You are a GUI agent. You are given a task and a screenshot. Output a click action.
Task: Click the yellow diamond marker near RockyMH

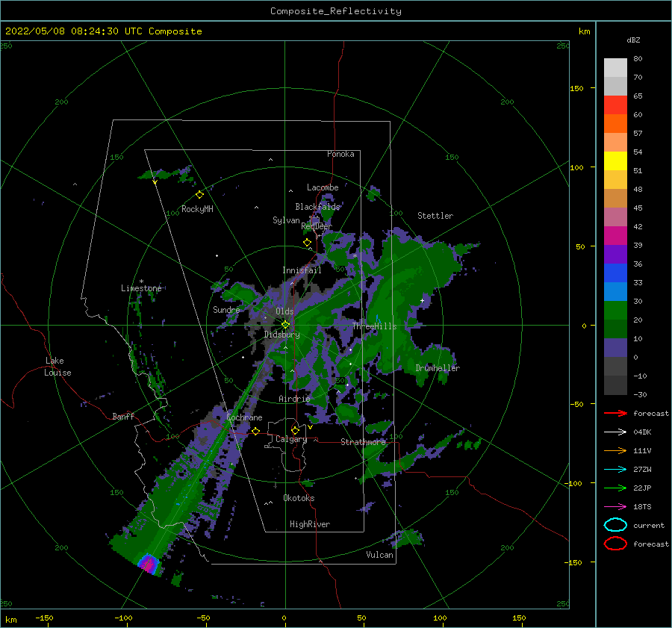point(199,195)
